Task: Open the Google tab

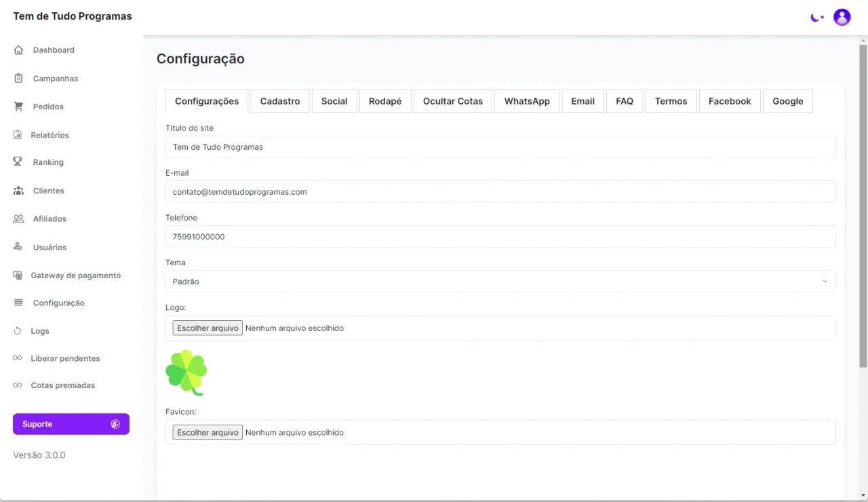Action: pyautogui.click(x=788, y=101)
